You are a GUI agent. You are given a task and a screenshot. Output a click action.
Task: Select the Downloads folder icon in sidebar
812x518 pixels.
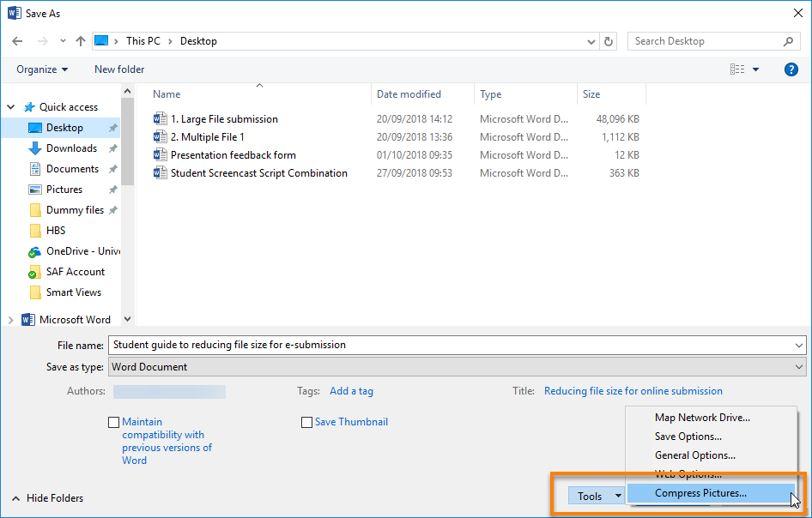click(x=35, y=148)
